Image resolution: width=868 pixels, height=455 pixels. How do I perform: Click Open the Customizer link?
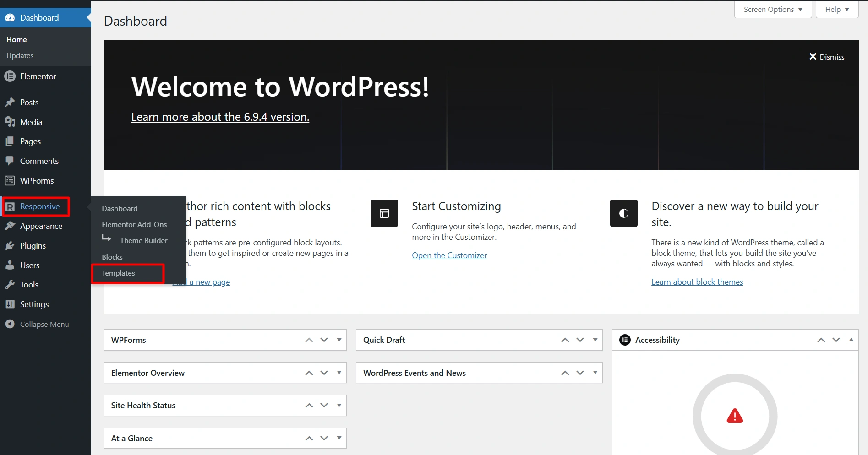449,255
